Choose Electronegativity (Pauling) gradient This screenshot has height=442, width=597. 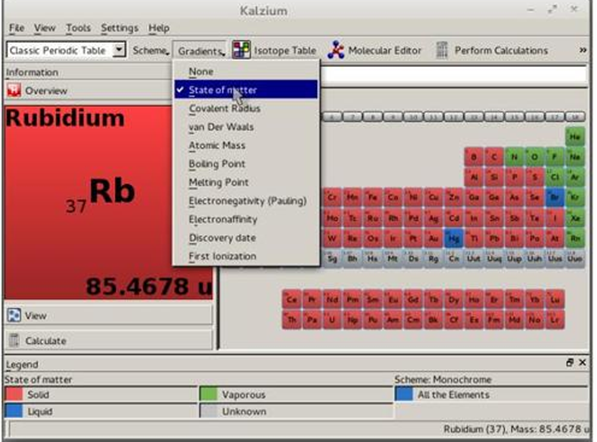click(x=246, y=201)
